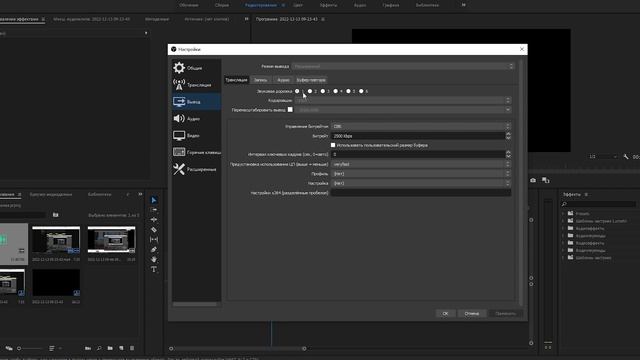Screen dimensions: 640x360
Task: Adjust the thumbnail zoom slider in project panel
Action: click(x=29, y=348)
